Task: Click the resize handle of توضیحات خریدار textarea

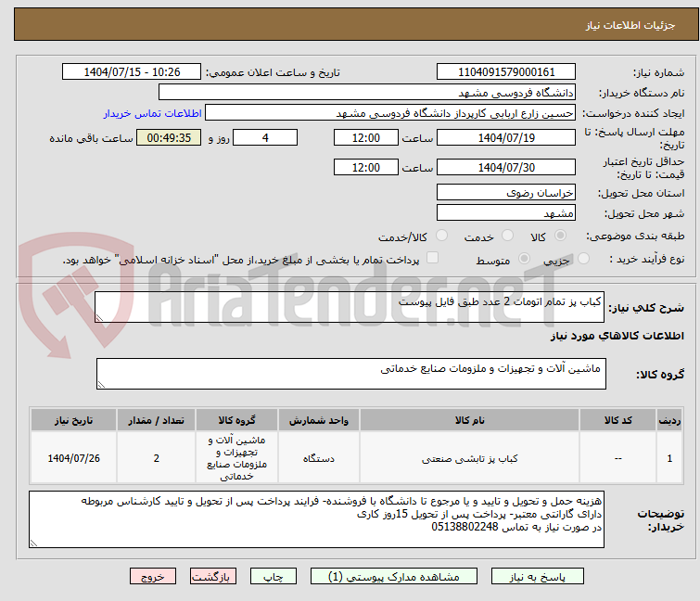Action: point(34,543)
